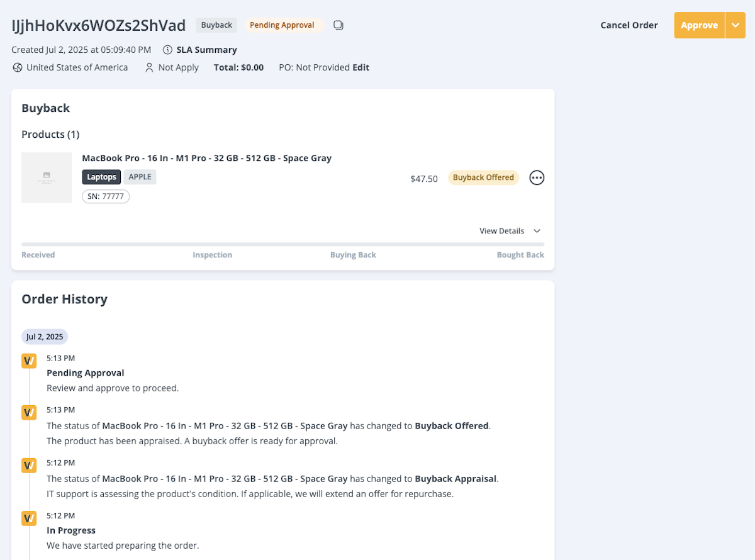Edit the PO number

(x=361, y=67)
